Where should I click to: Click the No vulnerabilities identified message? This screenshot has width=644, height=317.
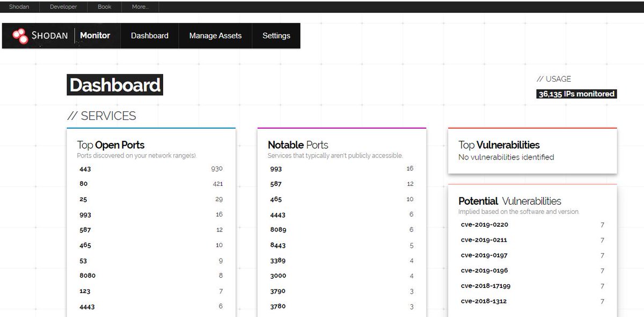[506, 157]
